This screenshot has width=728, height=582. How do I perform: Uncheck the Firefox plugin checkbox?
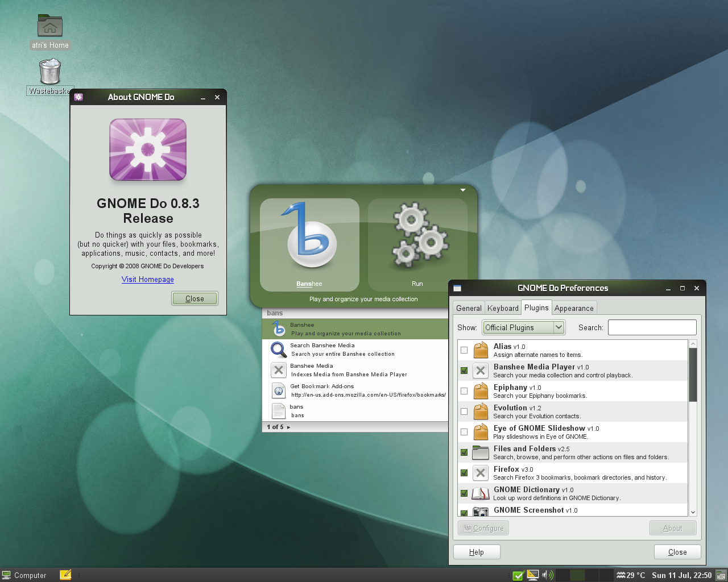[464, 473]
